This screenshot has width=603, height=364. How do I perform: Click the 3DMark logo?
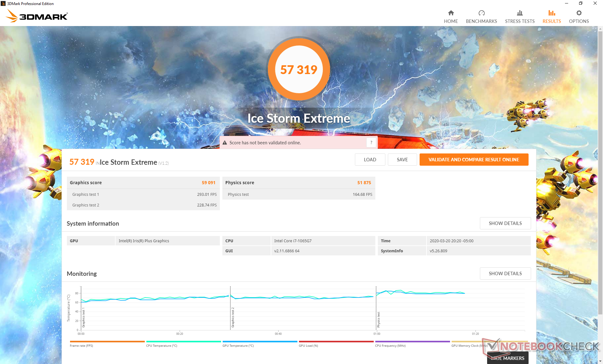[x=37, y=16]
